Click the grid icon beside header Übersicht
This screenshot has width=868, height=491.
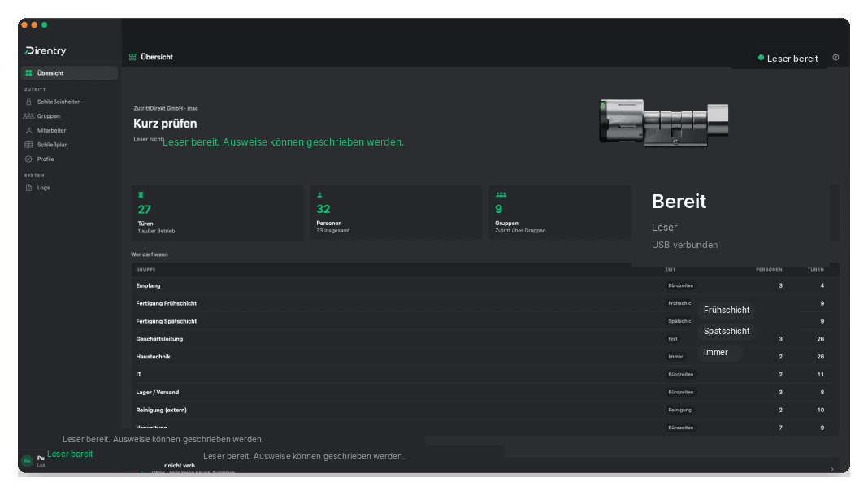coord(132,57)
